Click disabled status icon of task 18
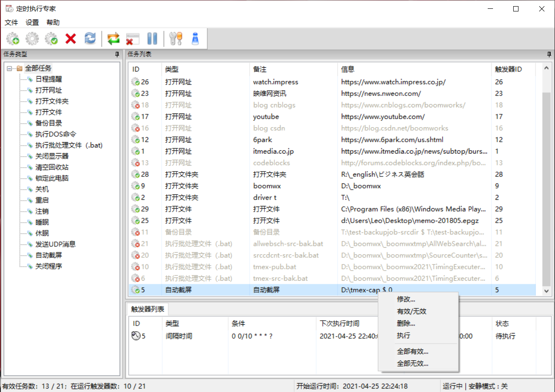This screenshot has height=392, width=555. (x=135, y=105)
